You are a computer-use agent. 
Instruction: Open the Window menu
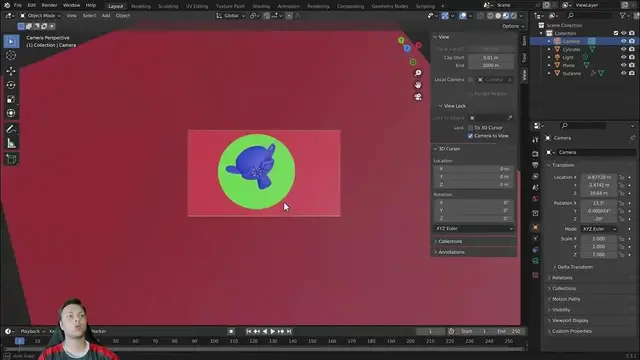[x=71, y=5]
